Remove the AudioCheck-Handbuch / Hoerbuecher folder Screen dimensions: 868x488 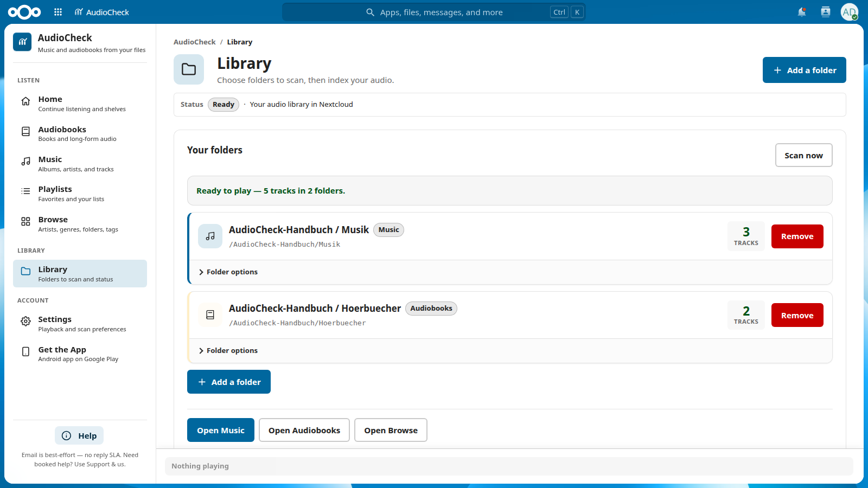[797, 315]
